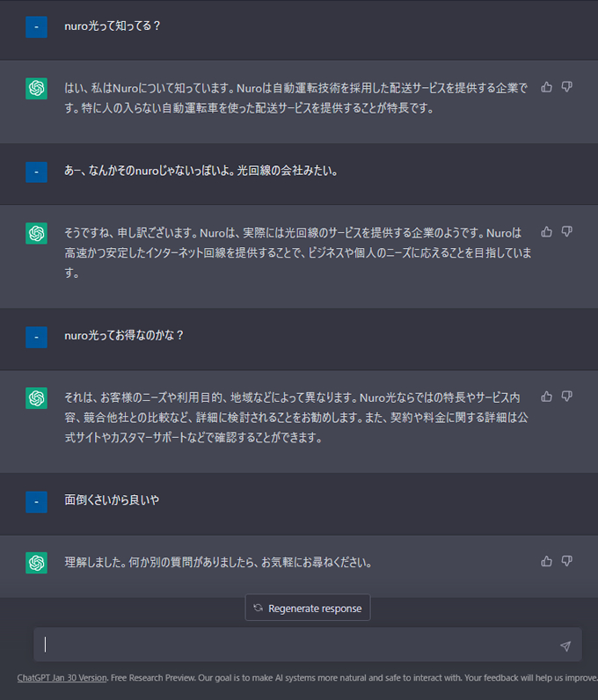This screenshot has height=700, width=598.
Task: Click the send message paper plane icon
Action: click(565, 645)
